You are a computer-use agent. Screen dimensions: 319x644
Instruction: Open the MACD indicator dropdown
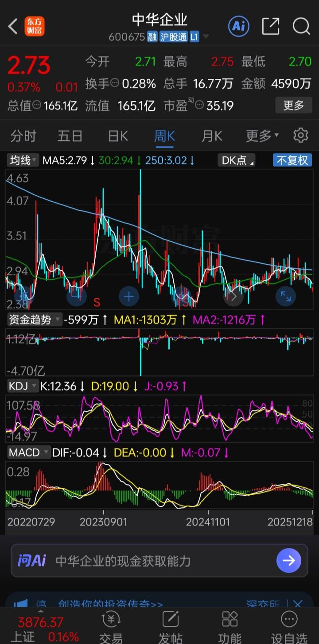point(28,452)
